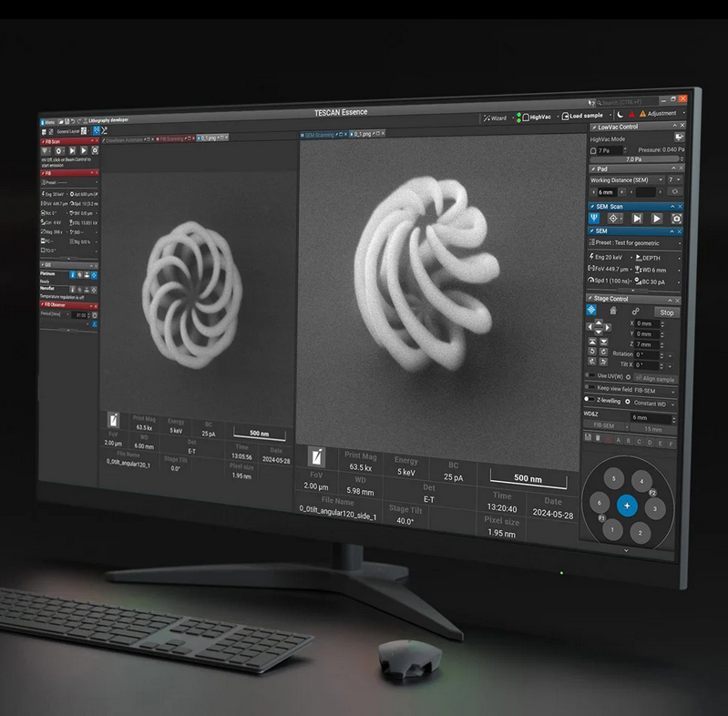Image resolution: width=728 pixels, height=716 pixels.
Task: Click the Align sample button
Action: click(x=656, y=377)
